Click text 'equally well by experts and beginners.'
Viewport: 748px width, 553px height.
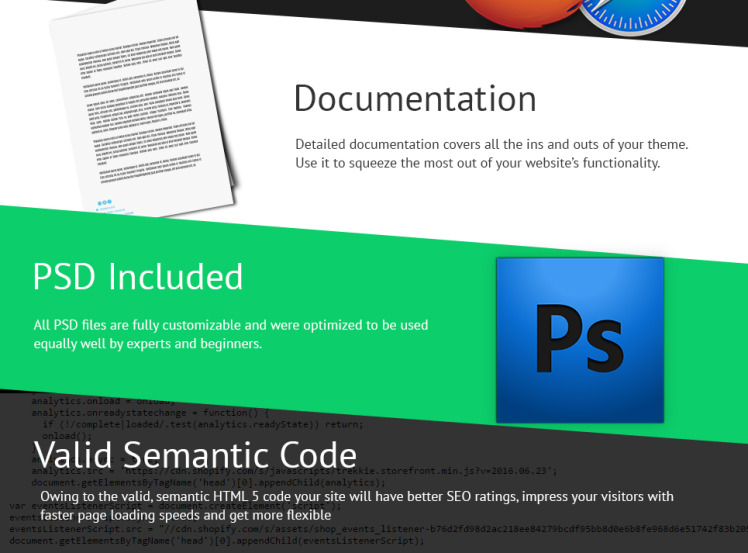[148, 344]
